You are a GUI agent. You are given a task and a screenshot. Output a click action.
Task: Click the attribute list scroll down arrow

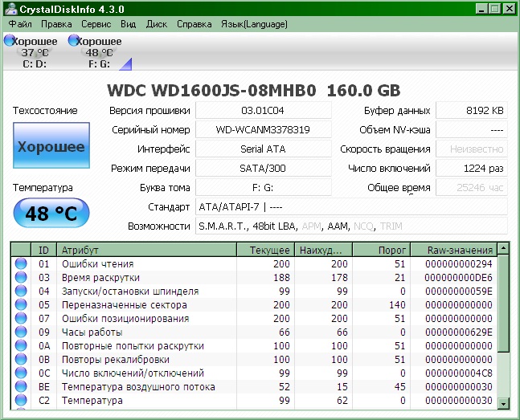[x=503, y=404]
